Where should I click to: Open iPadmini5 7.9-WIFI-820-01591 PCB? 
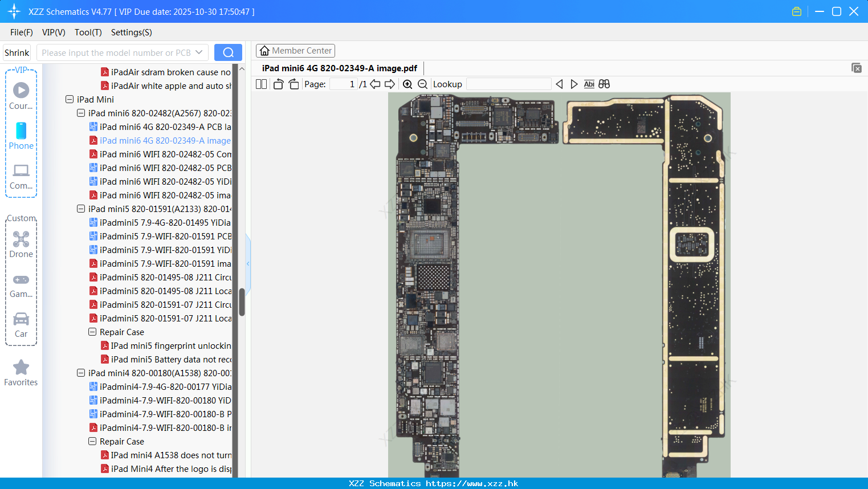pos(165,236)
